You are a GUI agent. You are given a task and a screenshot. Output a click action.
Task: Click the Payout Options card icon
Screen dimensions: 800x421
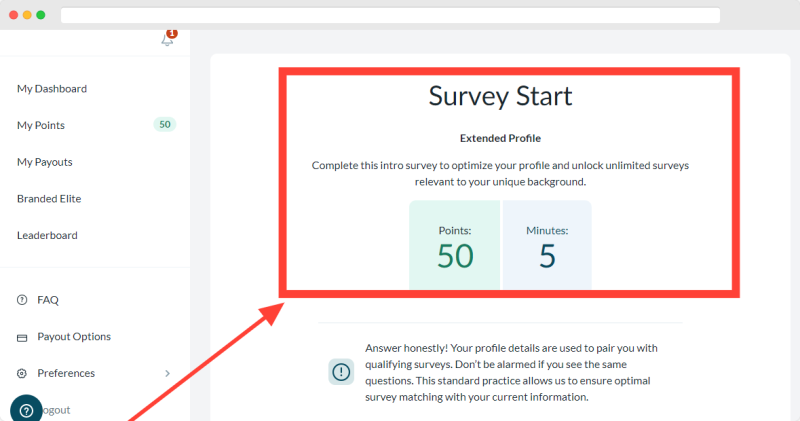[x=22, y=338]
